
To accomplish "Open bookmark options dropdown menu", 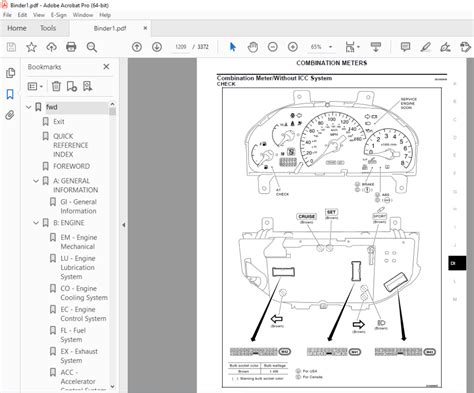I will coord(35,86).
